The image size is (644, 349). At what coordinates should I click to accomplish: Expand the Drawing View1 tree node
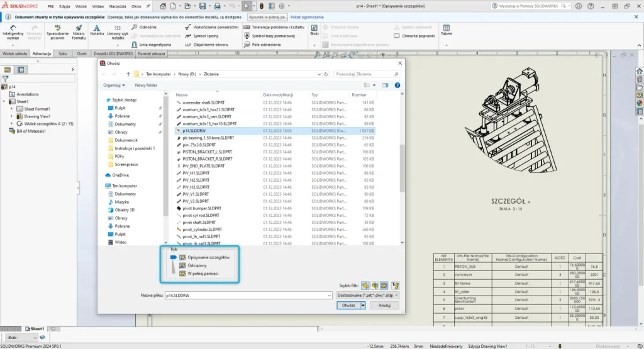tap(11, 116)
